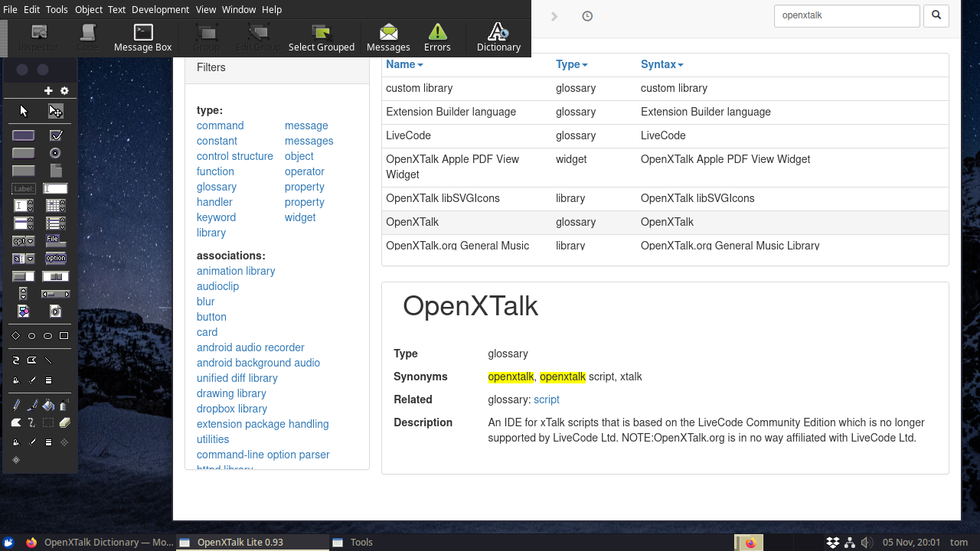Select the rectangle graphic tool
This screenshot has width=980, height=551.
pyautogui.click(x=64, y=336)
